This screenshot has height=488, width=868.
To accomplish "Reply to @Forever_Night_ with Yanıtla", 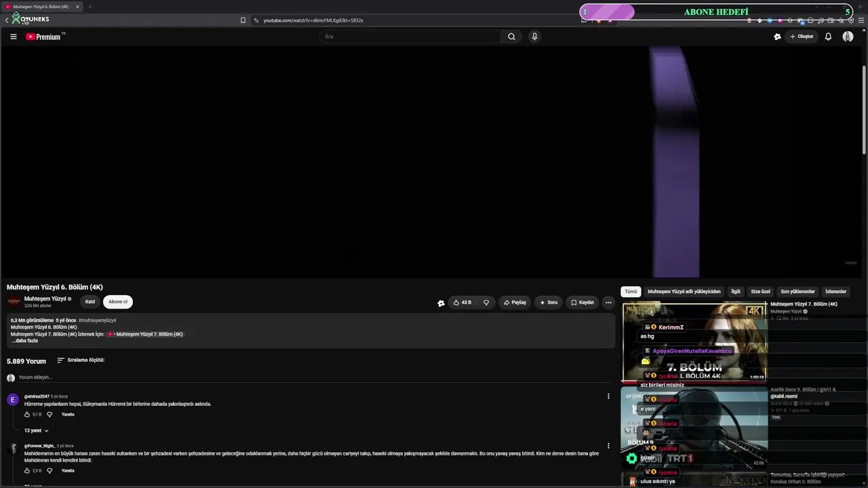I will pyautogui.click(x=68, y=470).
